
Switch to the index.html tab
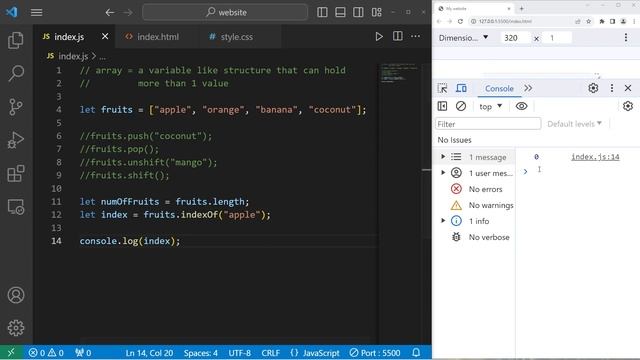point(158,37)
